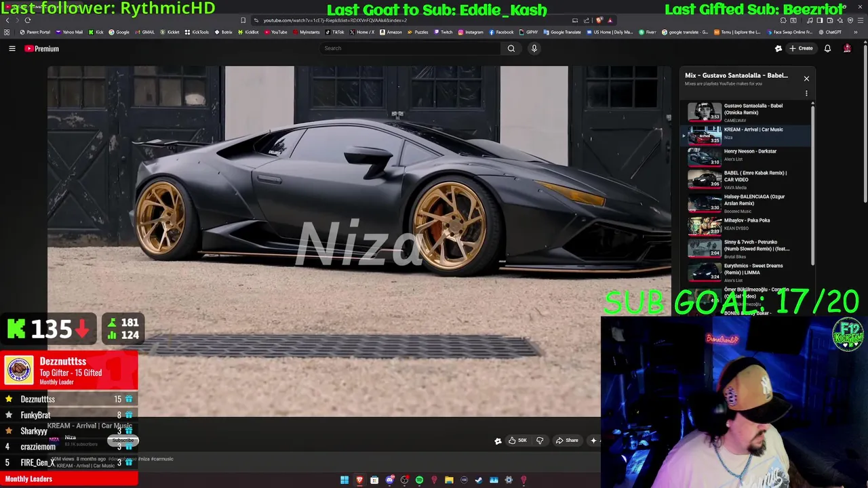Select Mihaylov - Paka Poka from the playlist
This screenshot has width=868, height=488.
point(746,225)
